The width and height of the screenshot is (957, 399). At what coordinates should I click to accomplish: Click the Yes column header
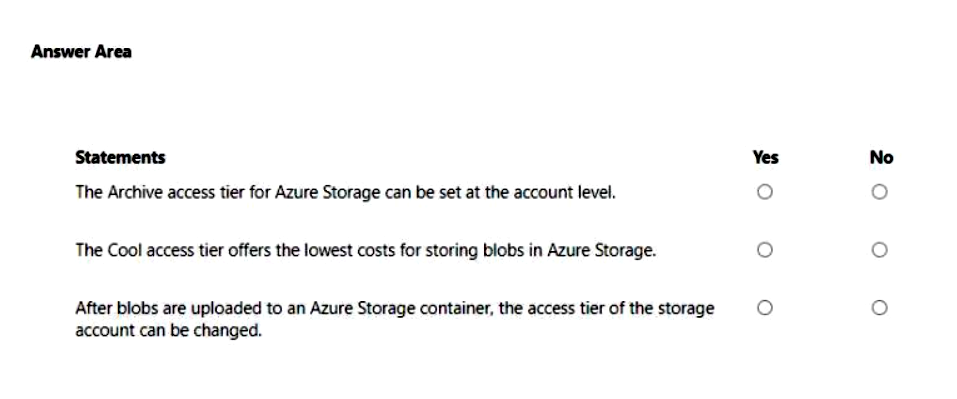click(x=765, y=157)
